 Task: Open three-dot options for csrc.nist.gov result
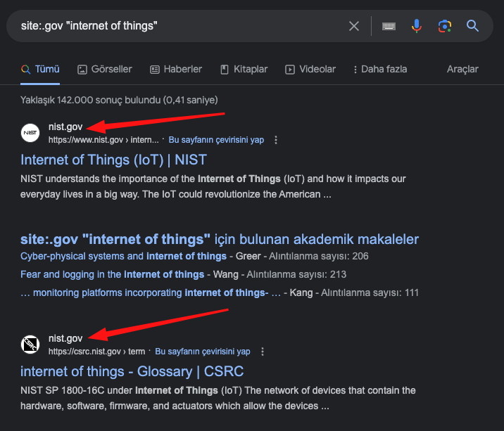coord(263,352)
